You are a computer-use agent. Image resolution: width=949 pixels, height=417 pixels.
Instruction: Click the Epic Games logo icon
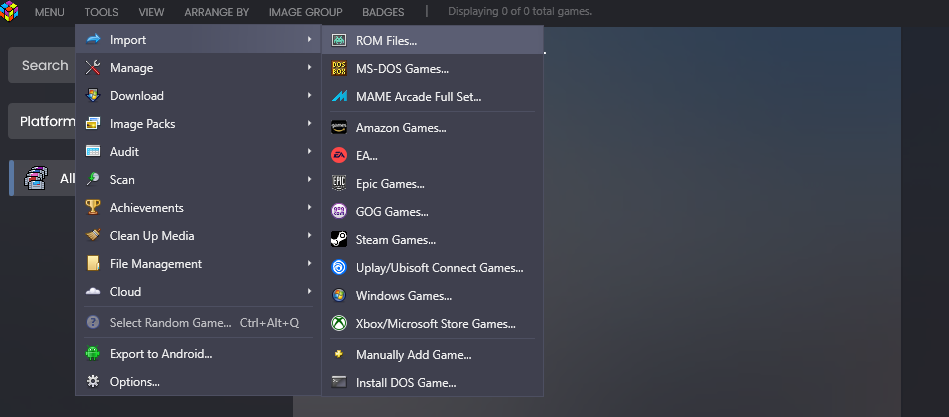[x=339, y=183]
